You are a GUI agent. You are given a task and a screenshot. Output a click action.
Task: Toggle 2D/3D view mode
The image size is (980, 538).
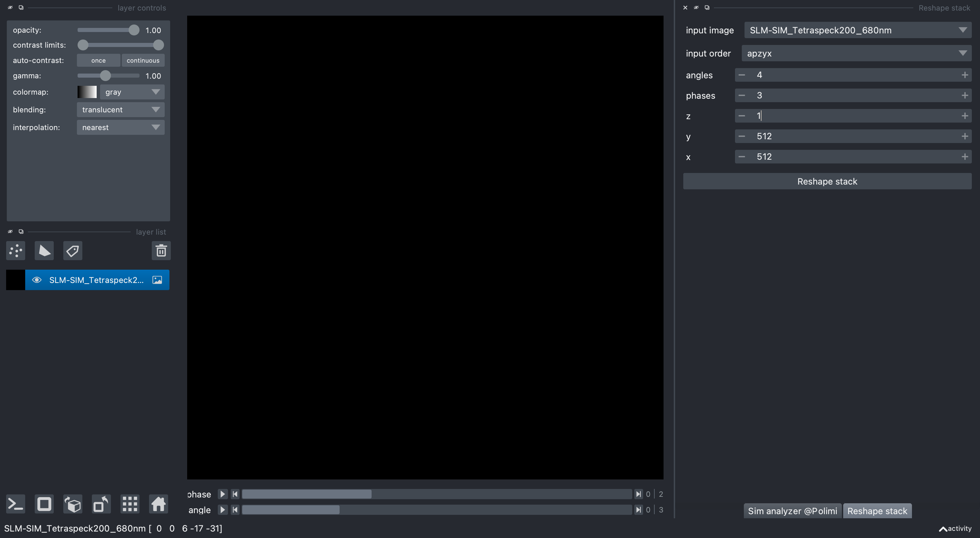tap(44, 504)
